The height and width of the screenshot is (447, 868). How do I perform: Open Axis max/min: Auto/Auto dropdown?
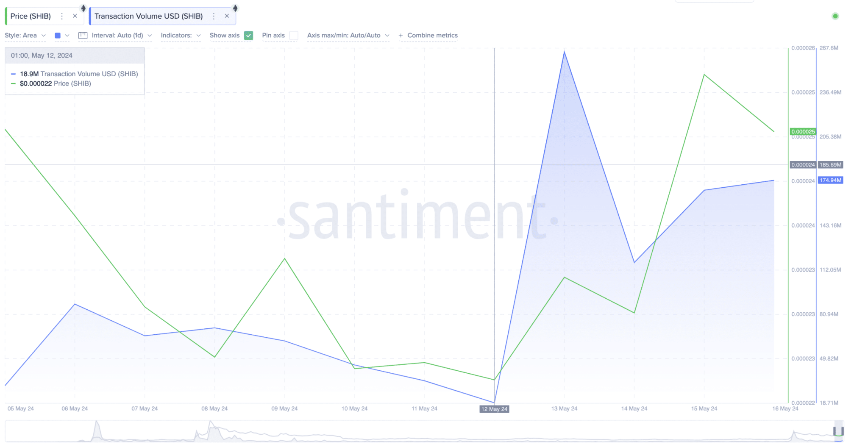348,36
